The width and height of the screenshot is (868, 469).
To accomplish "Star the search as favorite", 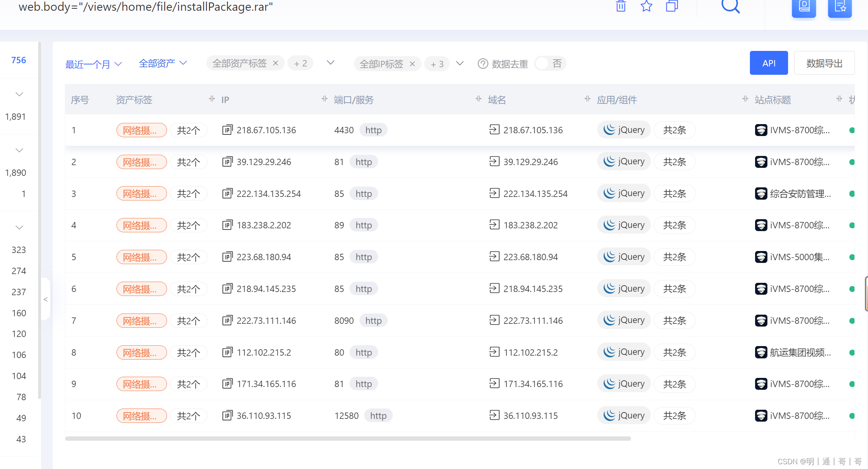I will point(646,6).
